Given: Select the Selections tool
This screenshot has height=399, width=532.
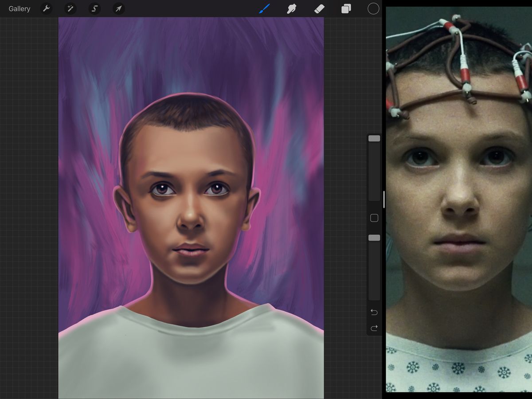Looking at the screenshot, I should (94, 8).
